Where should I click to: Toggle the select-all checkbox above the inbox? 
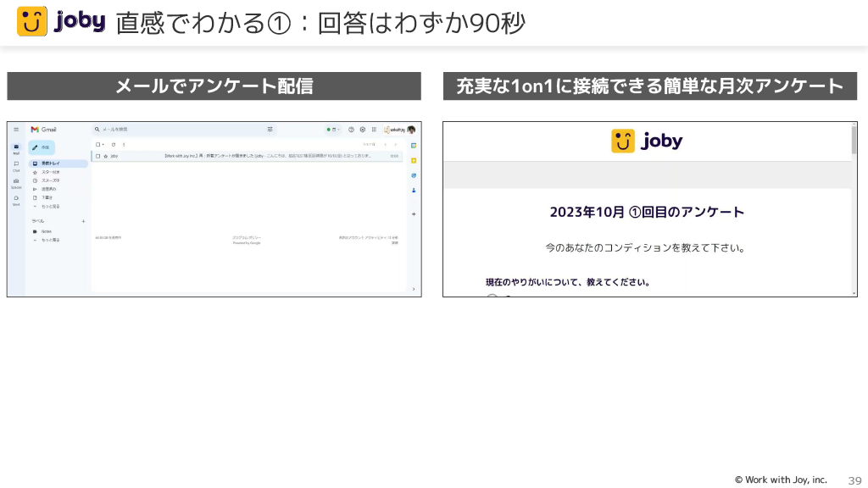pyautogui.click(x=97, y=145)
